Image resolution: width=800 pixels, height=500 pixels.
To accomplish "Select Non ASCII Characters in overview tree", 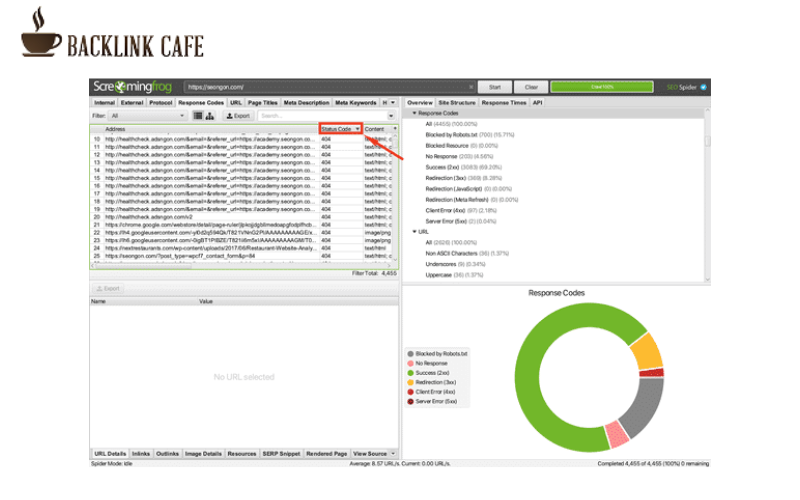I will point(467,253).
